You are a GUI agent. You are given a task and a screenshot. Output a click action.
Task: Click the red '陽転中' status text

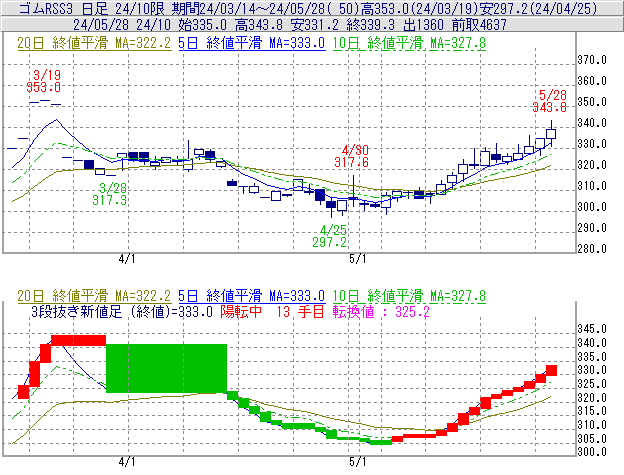pos(241,311)
